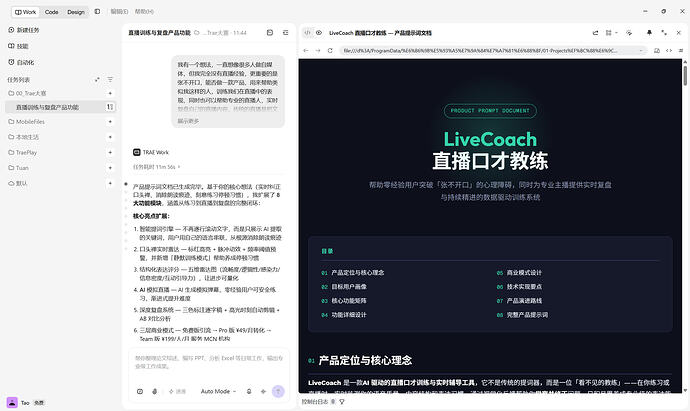Open the task list filter icon
This screenshot has width=690, height=411.
(x=110, y=80)
